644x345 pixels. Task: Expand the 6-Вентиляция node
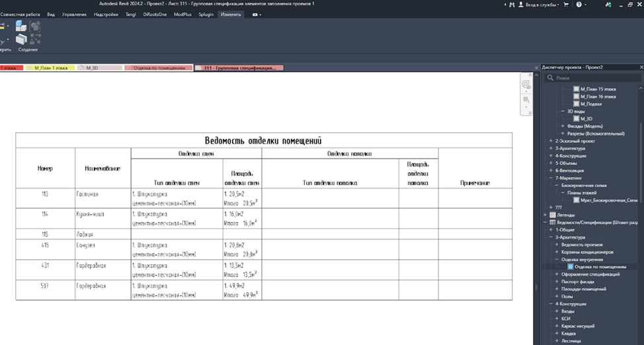pyautogui.click(x=551, y=171)
